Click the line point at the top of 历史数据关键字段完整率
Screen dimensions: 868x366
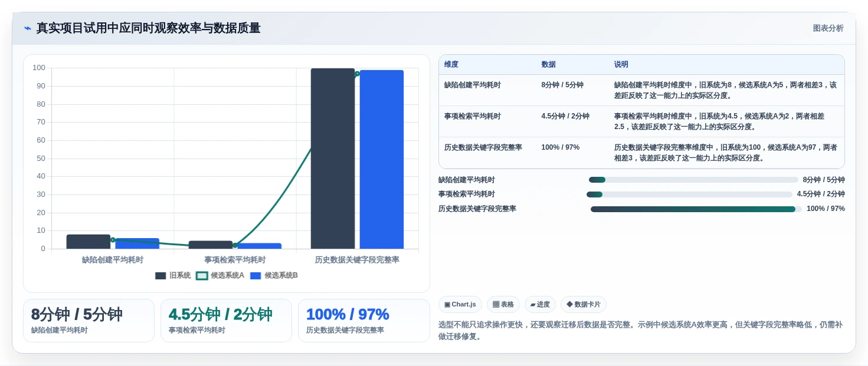(x=357, y=74)
